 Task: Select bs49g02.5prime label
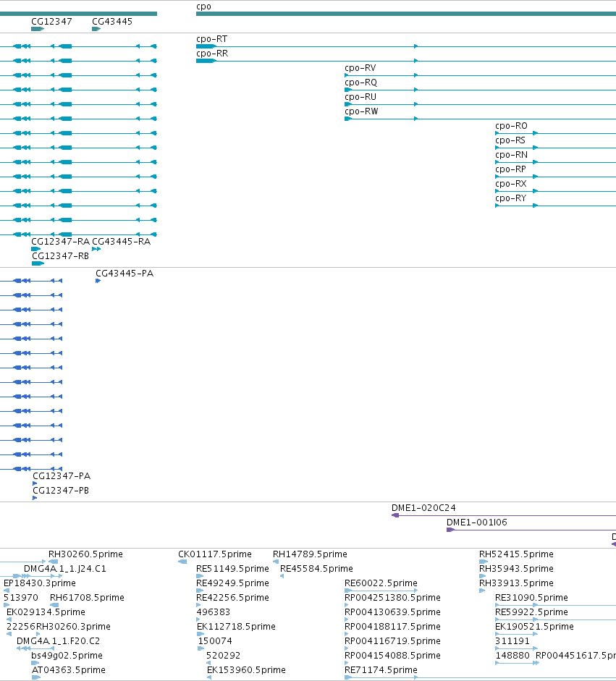point(67,656)
